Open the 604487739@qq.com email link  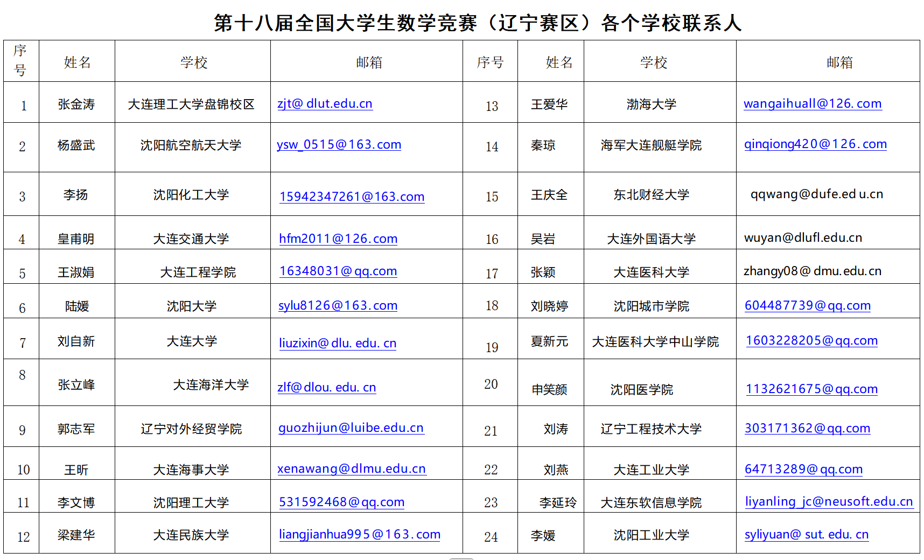click(x=808, y=305)
